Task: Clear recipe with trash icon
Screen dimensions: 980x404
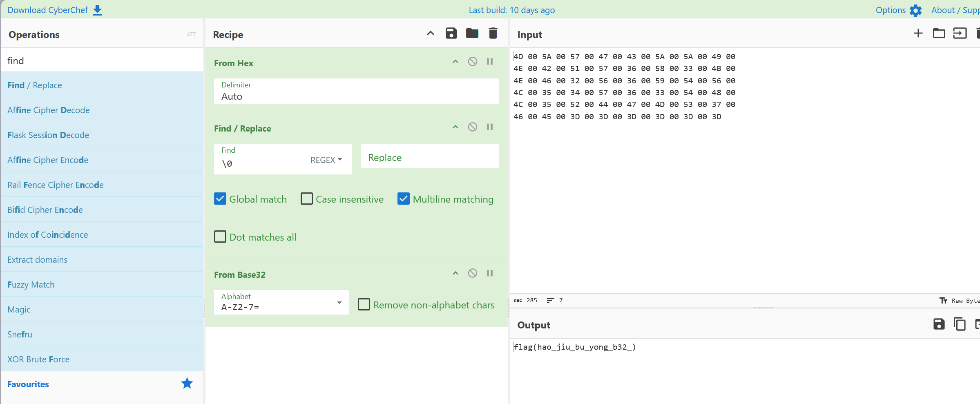Action: (493, 33)
